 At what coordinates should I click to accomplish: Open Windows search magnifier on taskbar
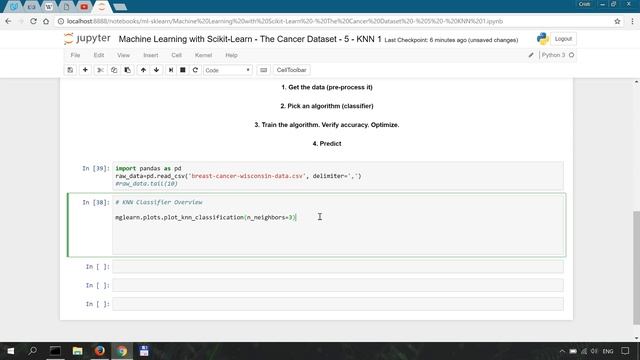pos(33,351)
